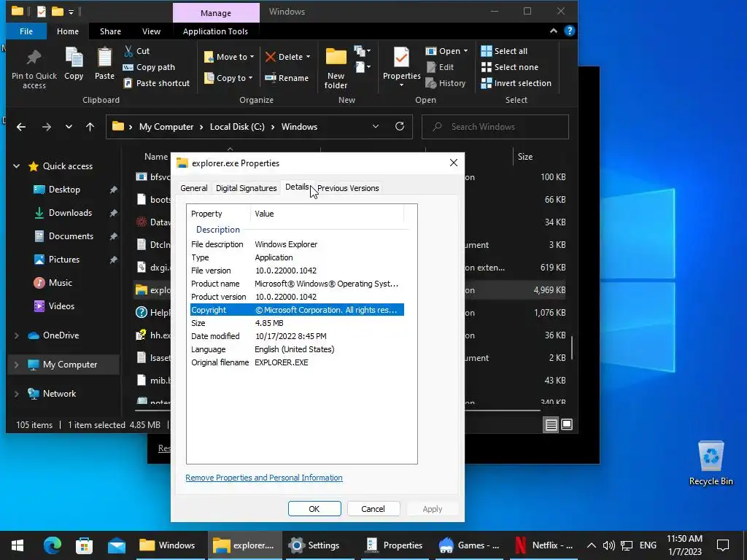Click the Copy ribbon icon
Screen dimensions: 747x560
pyautogui.click(x=74, y=64)
